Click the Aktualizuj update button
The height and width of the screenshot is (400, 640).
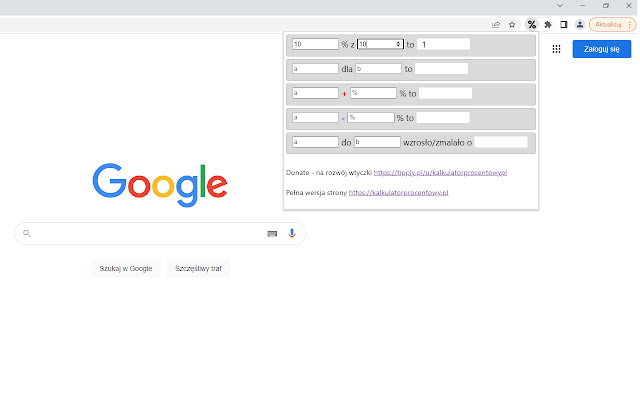coord(608,24)
